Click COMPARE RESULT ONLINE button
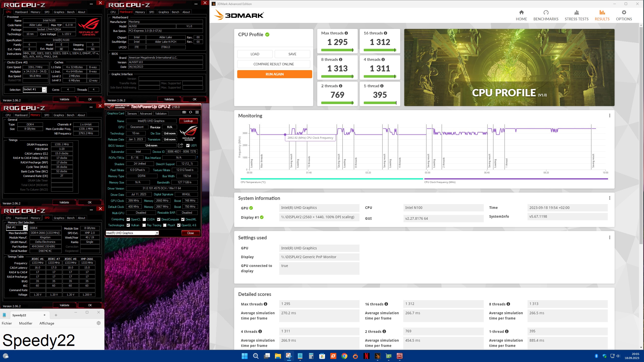Image resolution: width=644 pixels, height=362 pixels. pos(273,64)
